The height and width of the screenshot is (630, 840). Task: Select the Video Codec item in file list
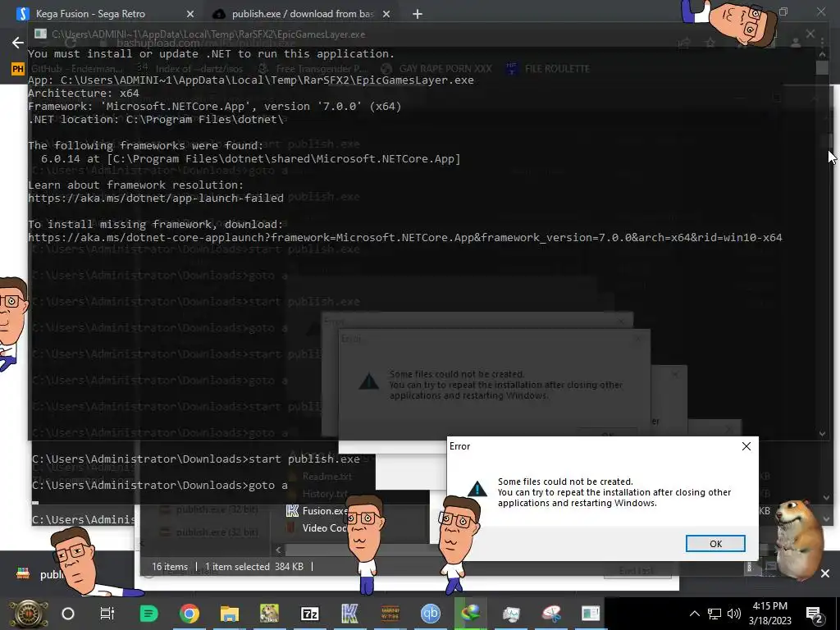click(317, 527)
